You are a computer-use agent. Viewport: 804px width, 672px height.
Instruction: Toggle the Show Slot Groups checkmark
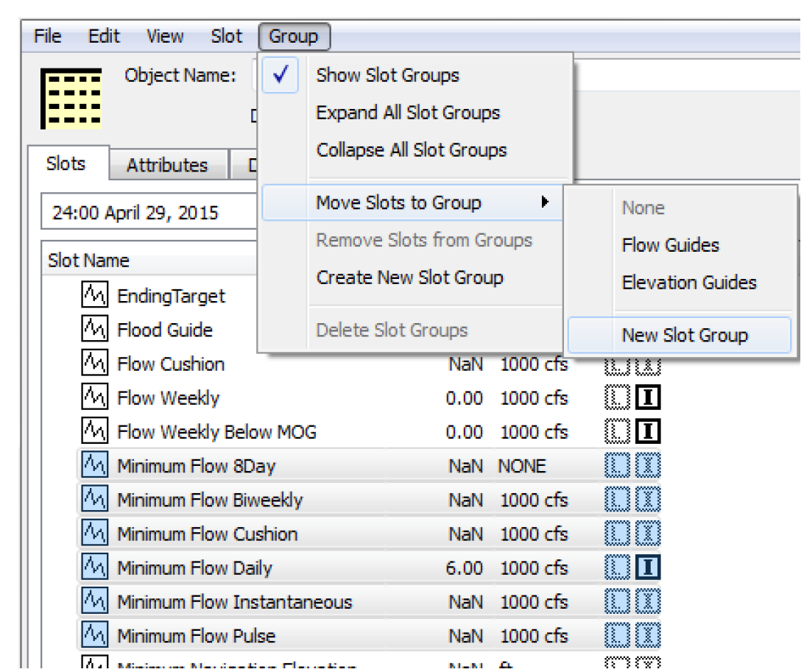click(281, 76)
